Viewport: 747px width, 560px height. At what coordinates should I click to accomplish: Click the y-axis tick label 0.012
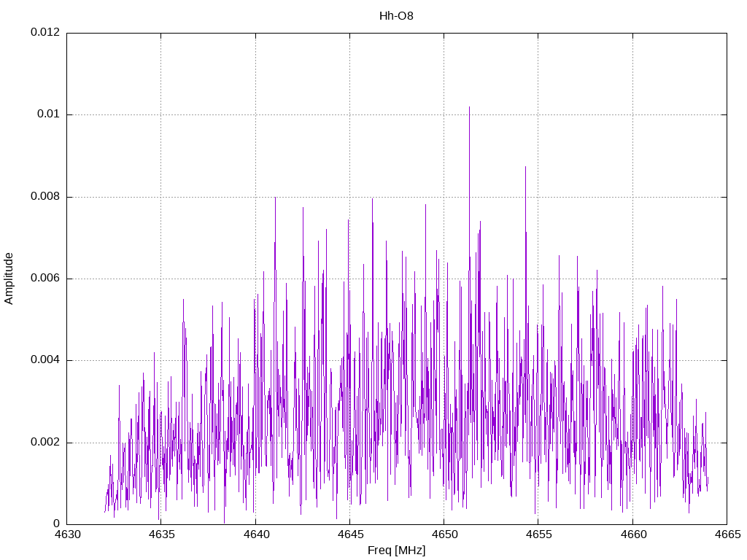coord(45,32)
